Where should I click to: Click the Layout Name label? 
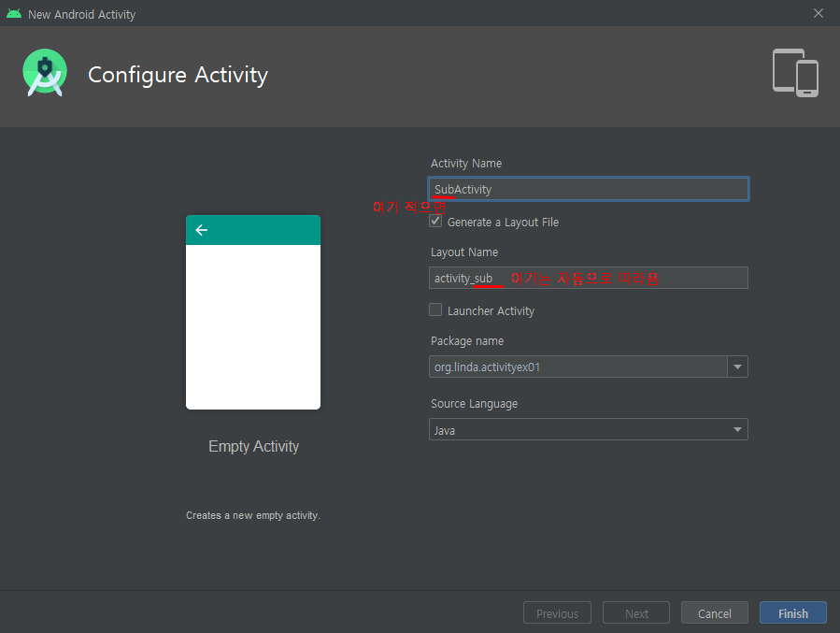(464, 252)
